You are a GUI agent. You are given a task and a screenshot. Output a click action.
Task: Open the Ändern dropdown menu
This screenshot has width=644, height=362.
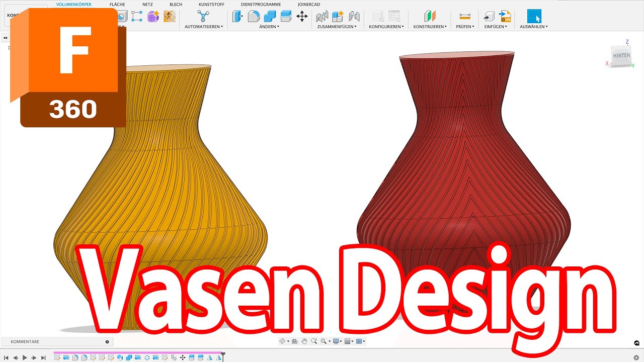tap(269, 26)
